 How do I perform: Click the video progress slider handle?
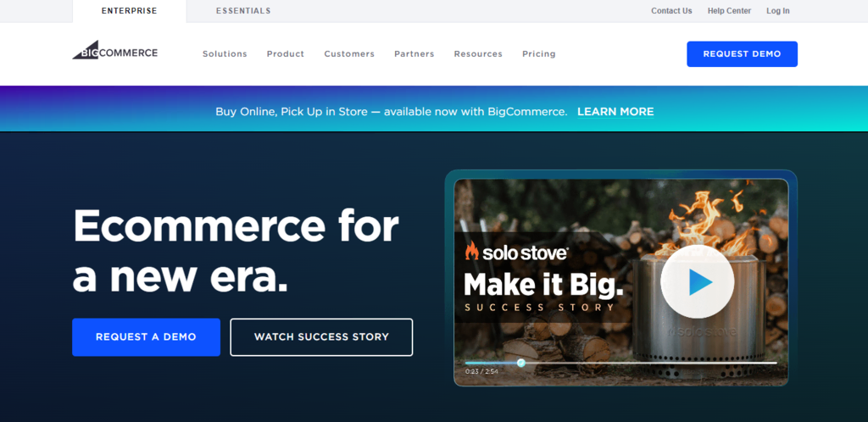521,363
